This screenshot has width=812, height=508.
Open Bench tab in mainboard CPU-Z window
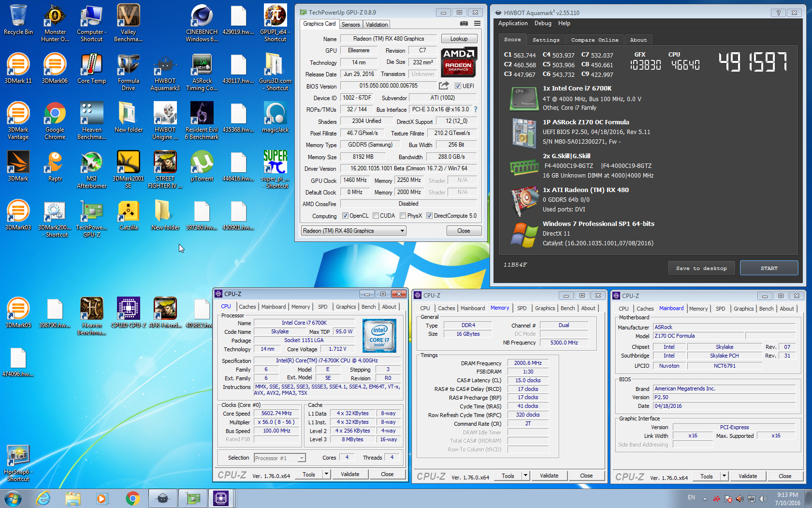[x=766, y=309]
